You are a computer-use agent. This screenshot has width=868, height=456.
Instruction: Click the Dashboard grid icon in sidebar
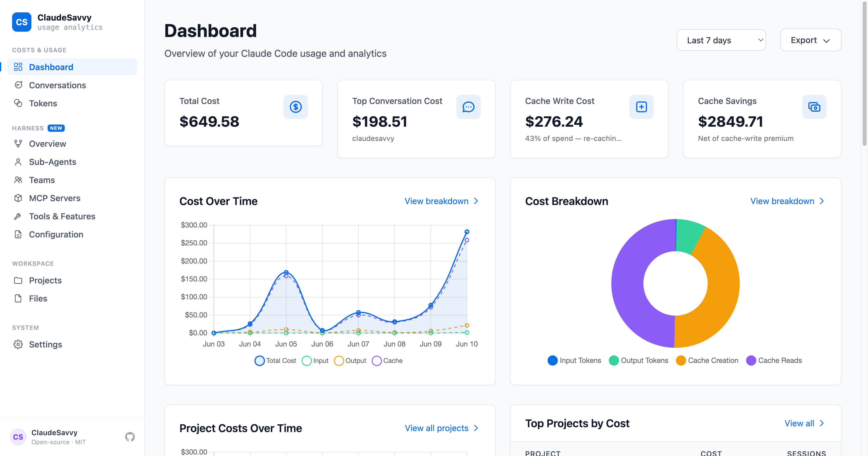coord(18,67)
